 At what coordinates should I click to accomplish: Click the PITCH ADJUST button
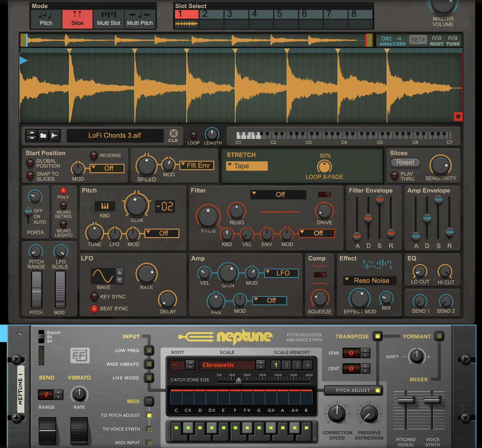[x=353, y=390]
